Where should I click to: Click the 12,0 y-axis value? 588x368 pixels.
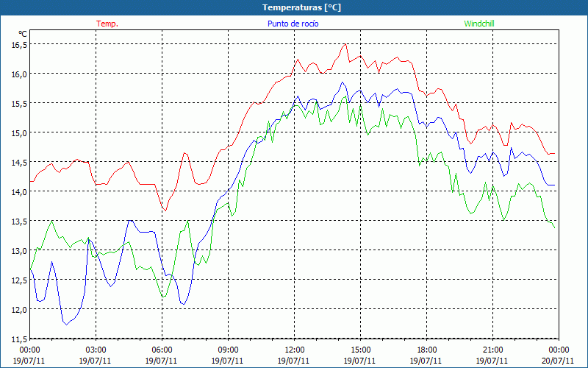click(20, 309)
